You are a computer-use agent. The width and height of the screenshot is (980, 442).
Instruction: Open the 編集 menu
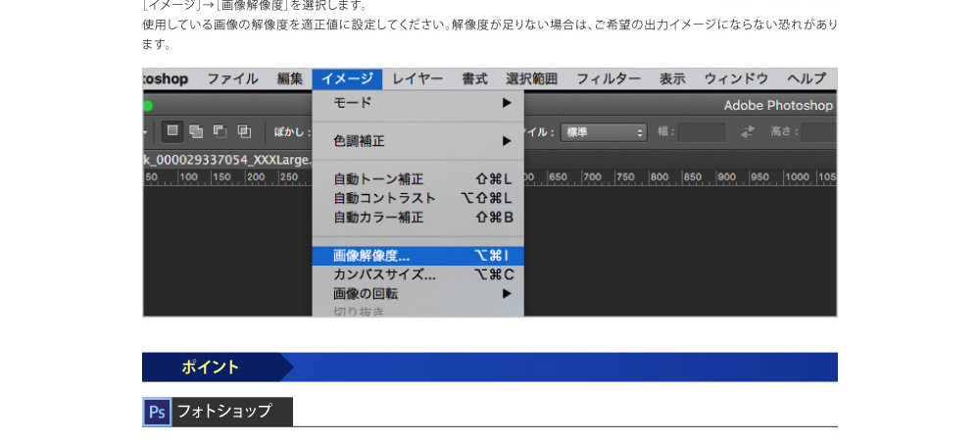click(290, 78)
